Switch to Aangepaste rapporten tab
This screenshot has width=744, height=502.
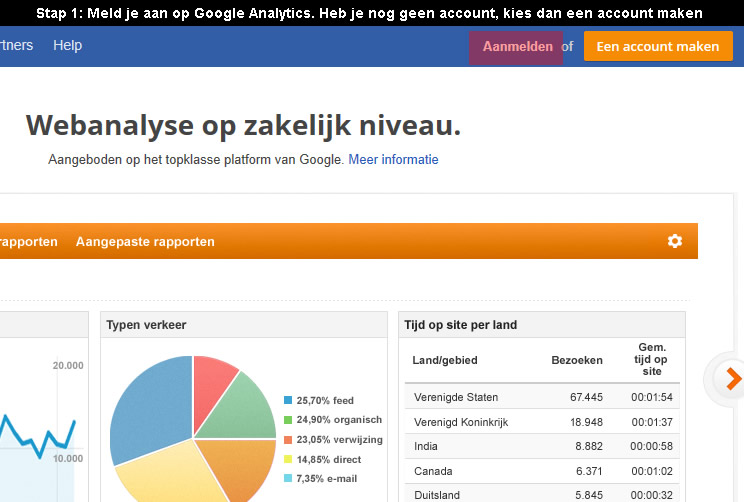pyautogui.click(x=145, y=242)
